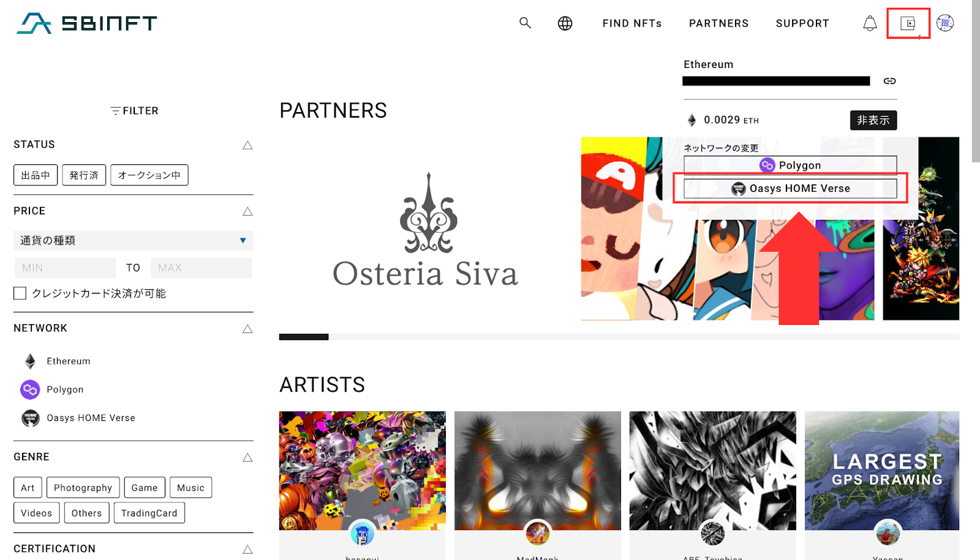Screen dimensions: 980x560
Task: Collapse the NETWORK filter section
Action: point(247,329)
